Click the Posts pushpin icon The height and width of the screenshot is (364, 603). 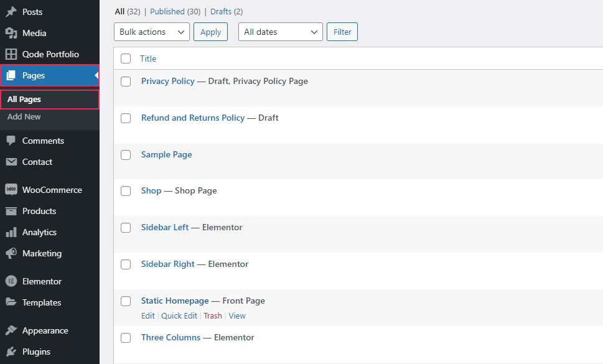click(11, 12)
